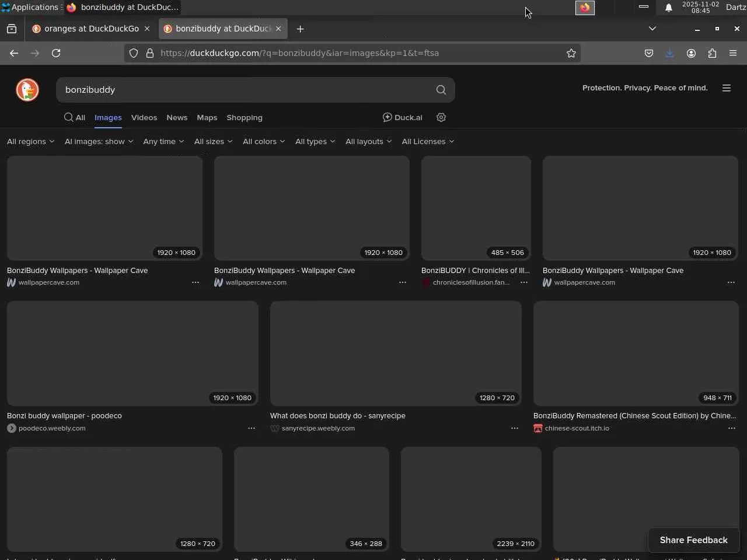Click the DuckDuckGo duck logo
Viewport: 747px width, 560px height.
[27, 90]
